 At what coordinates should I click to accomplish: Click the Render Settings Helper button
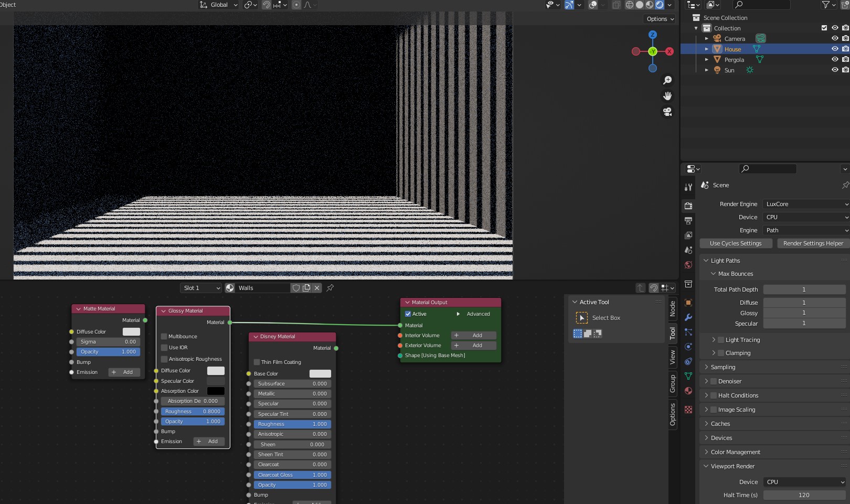tap(813, 243)
